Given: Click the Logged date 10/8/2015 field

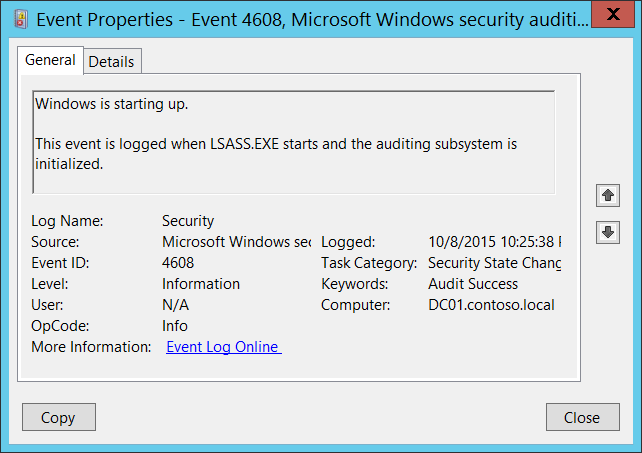Looking at the screenshot, I should coord(494,242).
